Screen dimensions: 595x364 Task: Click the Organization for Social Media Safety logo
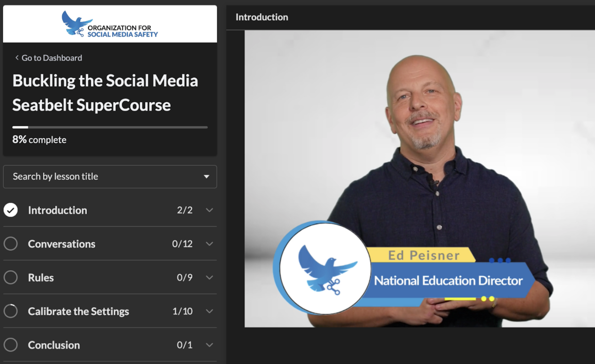coord(110,24)
